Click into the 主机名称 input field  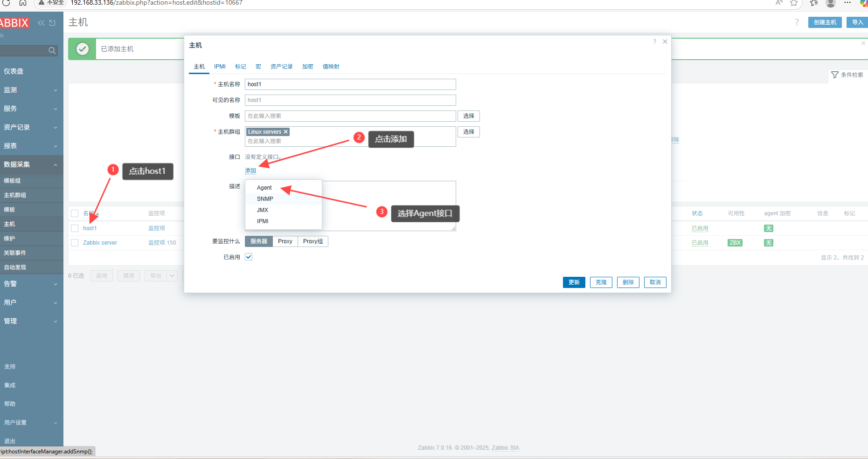coord(350,84)
